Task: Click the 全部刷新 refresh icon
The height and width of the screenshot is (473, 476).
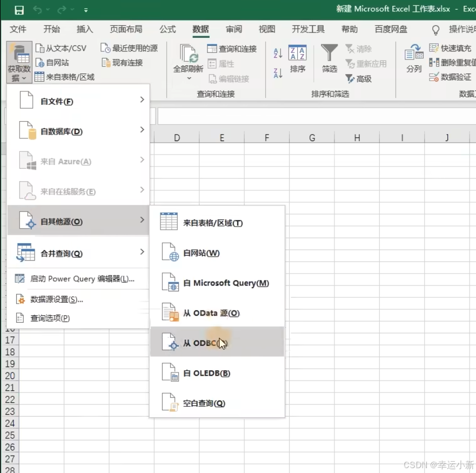Action: pos(188,54)
